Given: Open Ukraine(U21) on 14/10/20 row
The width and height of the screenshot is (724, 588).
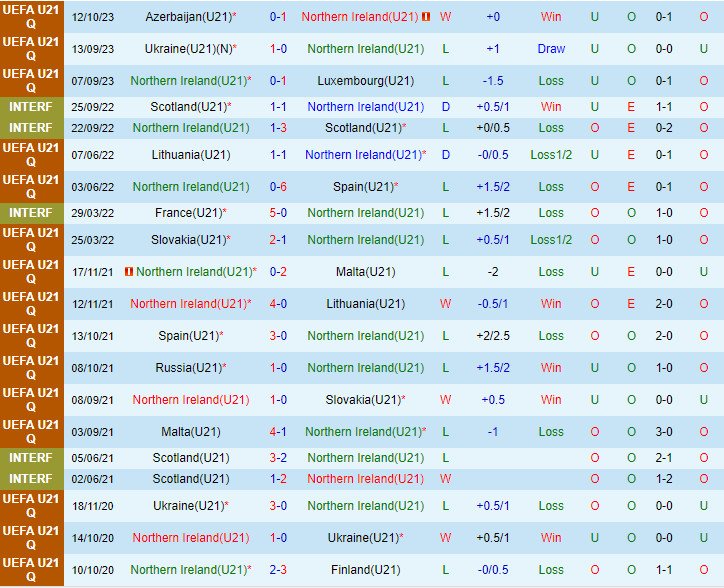Looking at the screenshot, I should coord(363,538).
